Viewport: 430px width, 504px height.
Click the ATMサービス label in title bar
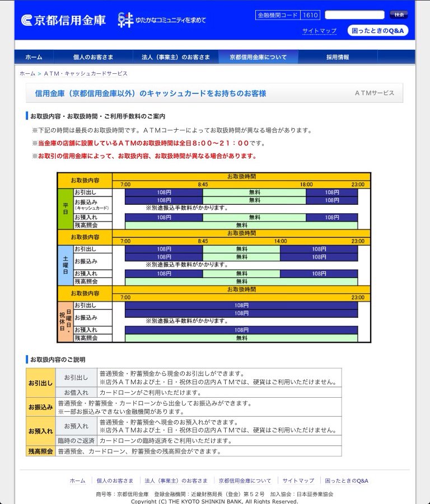[x=375, y=93]
